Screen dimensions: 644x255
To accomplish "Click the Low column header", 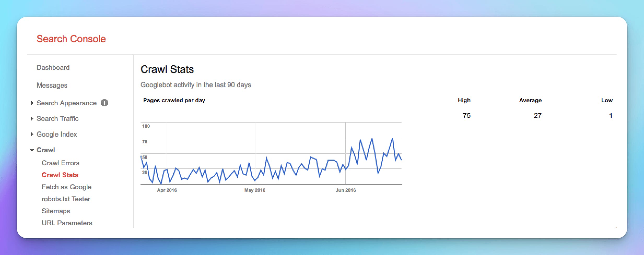I will pyautogui.click(x=607, y=100).
